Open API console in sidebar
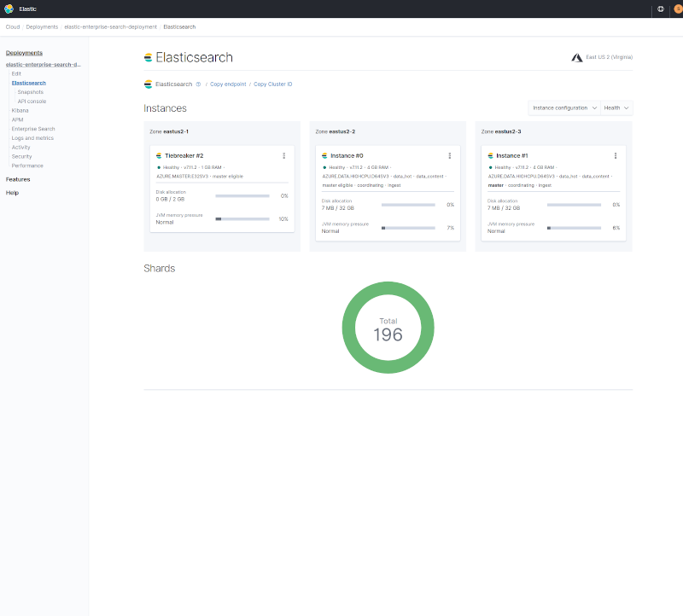Image resolution: width=683 pixels, height=616 pixels. coord(32,102)
